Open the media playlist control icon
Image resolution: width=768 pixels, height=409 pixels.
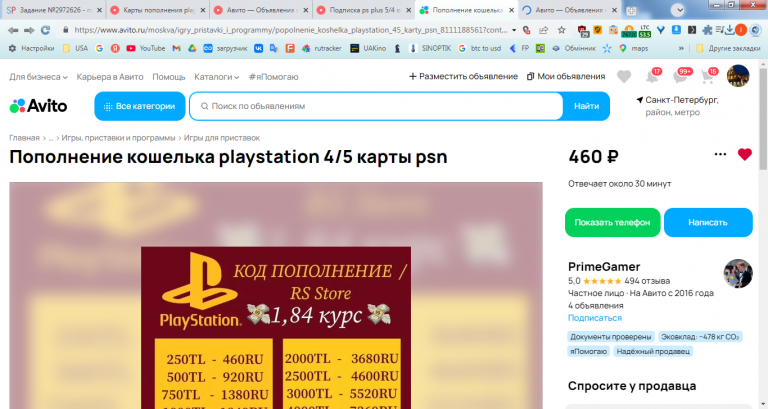click(719, 30)
